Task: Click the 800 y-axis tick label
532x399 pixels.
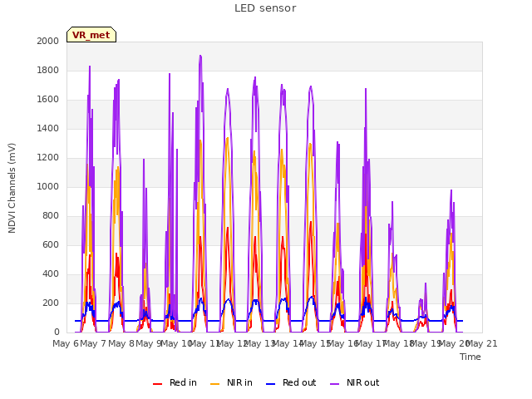Action: tap(51, 216)
